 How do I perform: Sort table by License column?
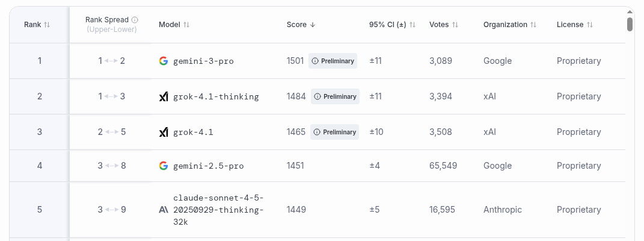590,25
